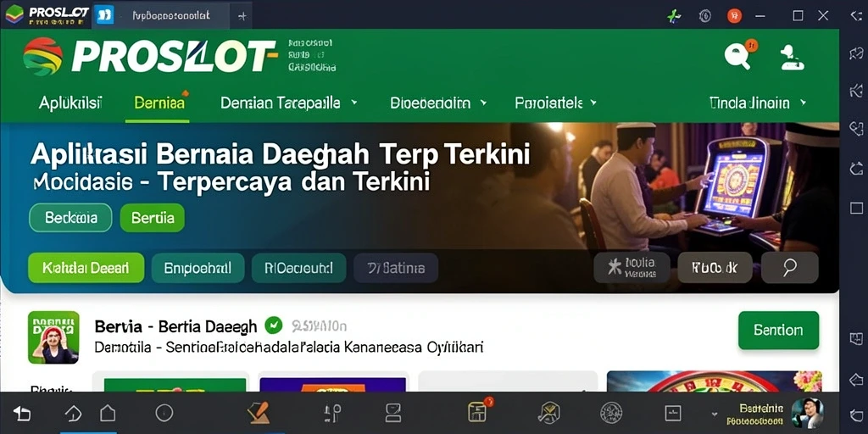
Task: Click the green app screenshot thumbnail
Action: [175, 384]
